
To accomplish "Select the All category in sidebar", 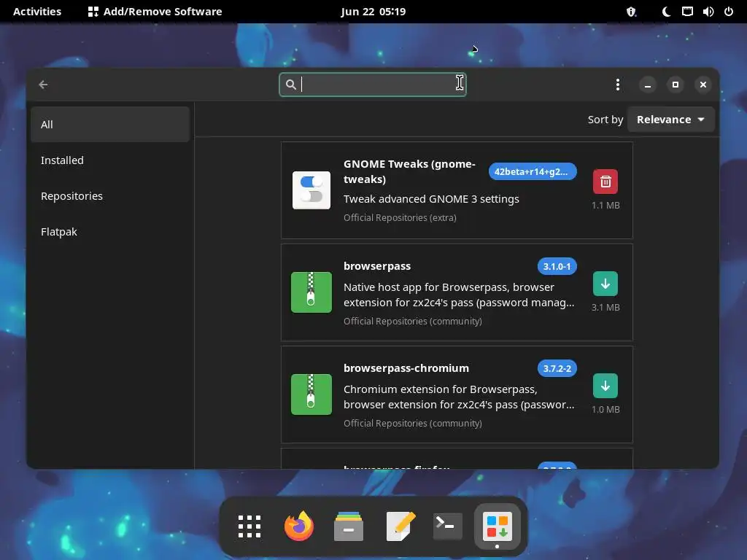I will click(x=110, y=125).
